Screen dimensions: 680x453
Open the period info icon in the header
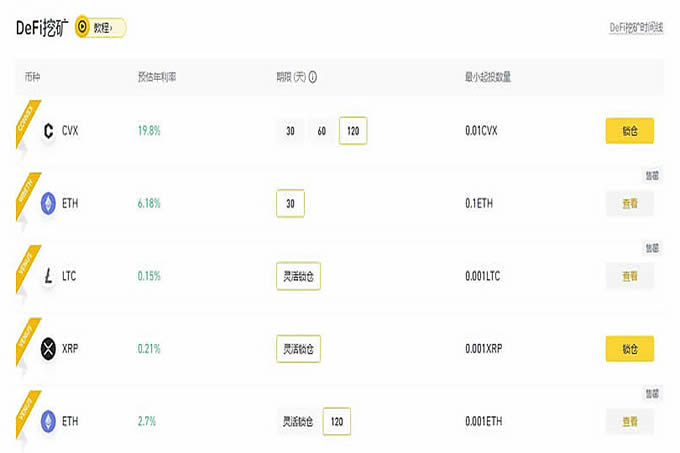[x=312, y=77]
